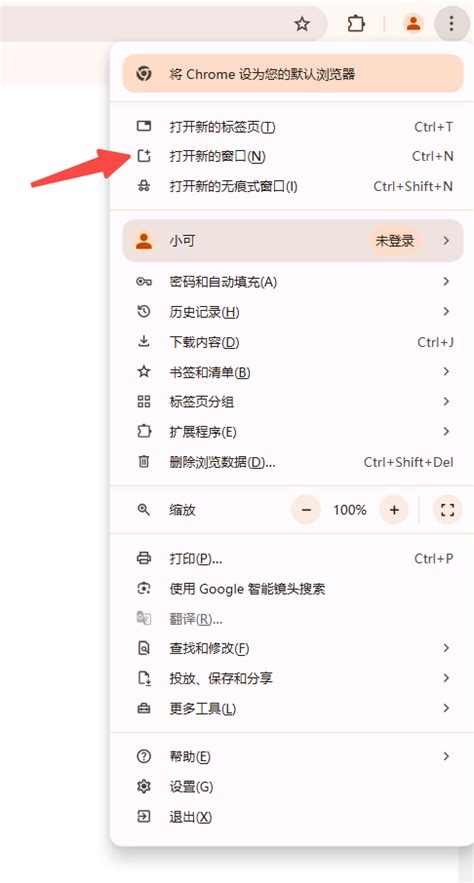
Task: Click the 100% zoom level value
Action: point(350,510)
